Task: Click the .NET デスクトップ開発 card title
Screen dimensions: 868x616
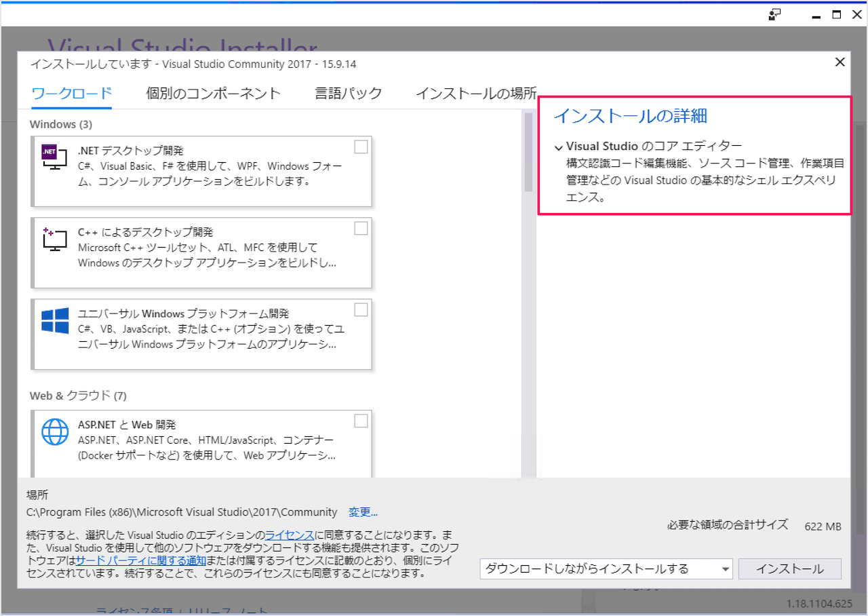Action: tap(131, 151)
